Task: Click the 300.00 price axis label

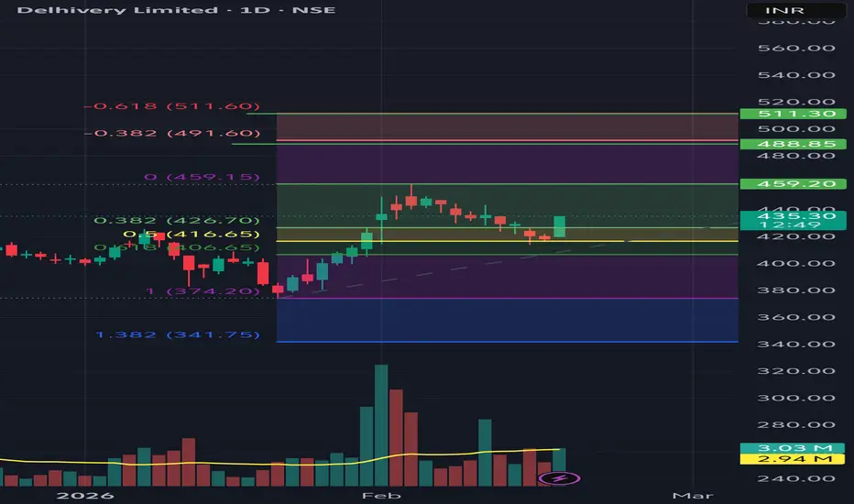Action: tap(796, 398)
